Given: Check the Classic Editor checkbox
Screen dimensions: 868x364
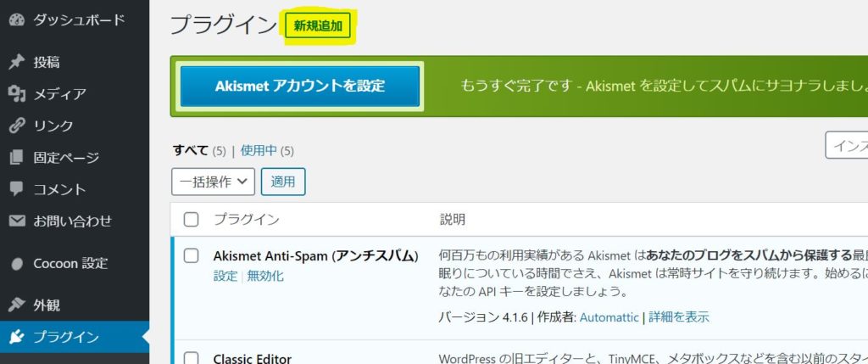Looking at the screenshot, I should coord(191,358).
